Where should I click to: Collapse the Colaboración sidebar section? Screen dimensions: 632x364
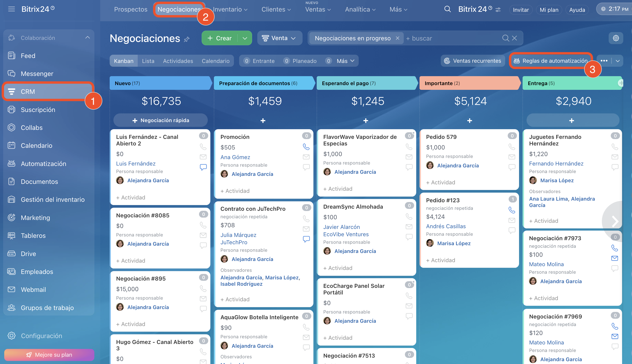87,37
